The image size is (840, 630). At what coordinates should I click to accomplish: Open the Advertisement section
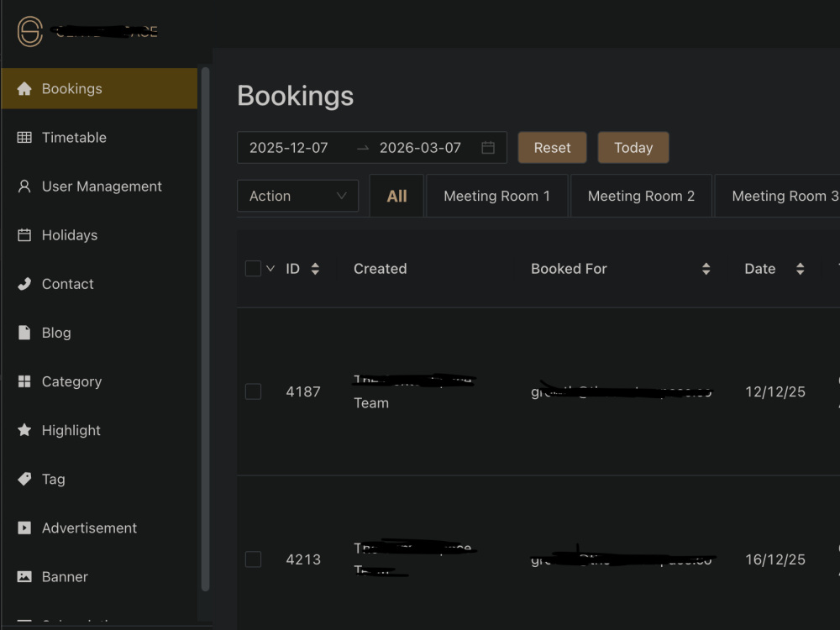[100, 528]
